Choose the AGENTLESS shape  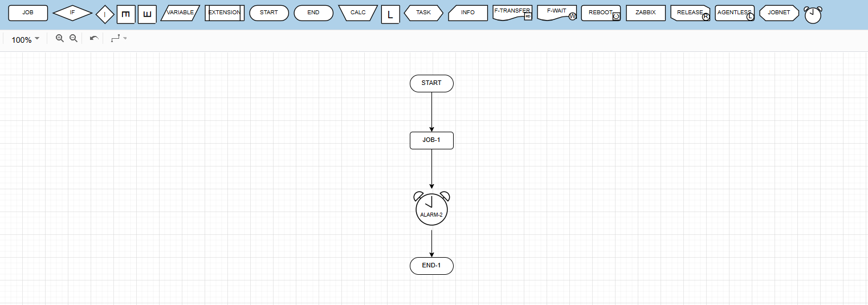click(x=735, y=13)
